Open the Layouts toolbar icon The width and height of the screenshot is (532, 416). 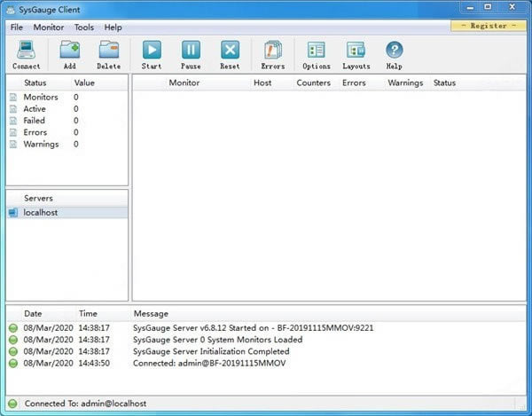pos(356,55)
